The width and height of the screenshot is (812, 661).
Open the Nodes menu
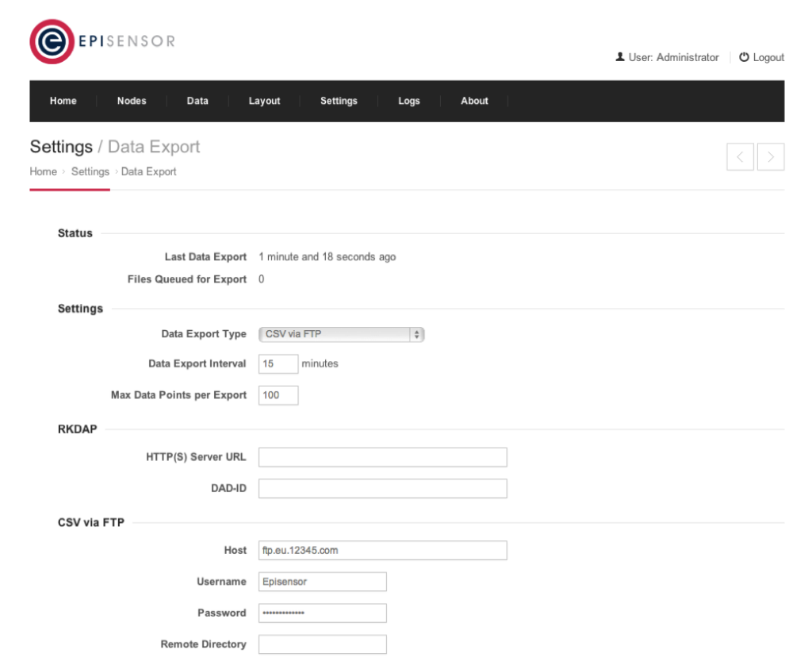pyautogui.click(x=132, y=101)
